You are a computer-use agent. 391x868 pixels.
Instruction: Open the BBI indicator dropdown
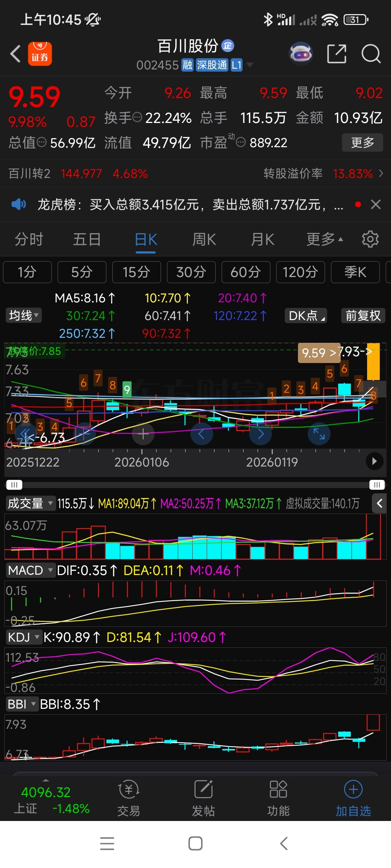22,704
